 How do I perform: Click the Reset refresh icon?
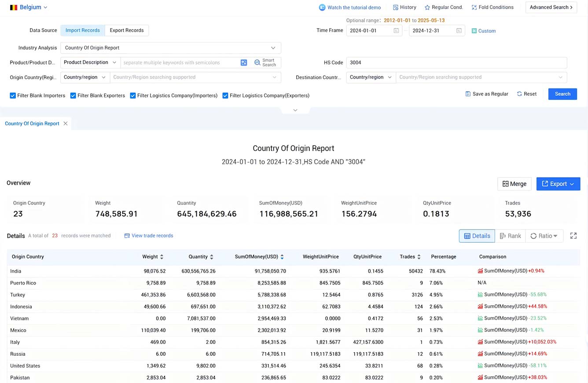click(x=519, y=94)
